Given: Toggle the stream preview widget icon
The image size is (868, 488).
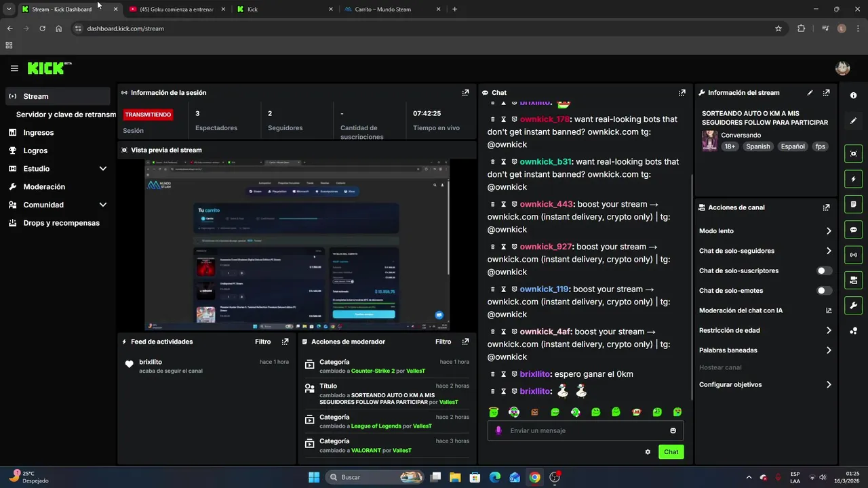Looking at the screenshot, I should click(853, 154).
